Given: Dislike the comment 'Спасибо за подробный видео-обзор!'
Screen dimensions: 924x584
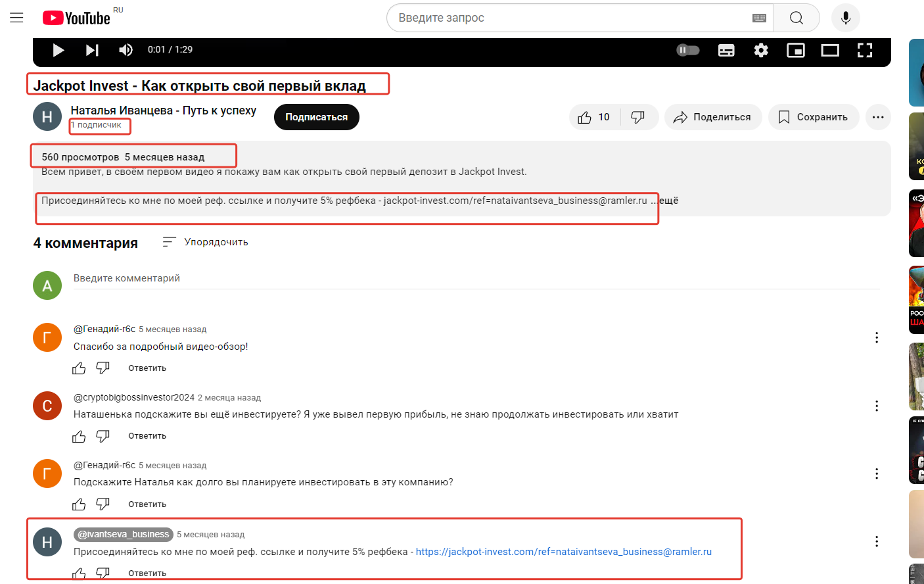Looking at the screenshot, I should point(103,368).
